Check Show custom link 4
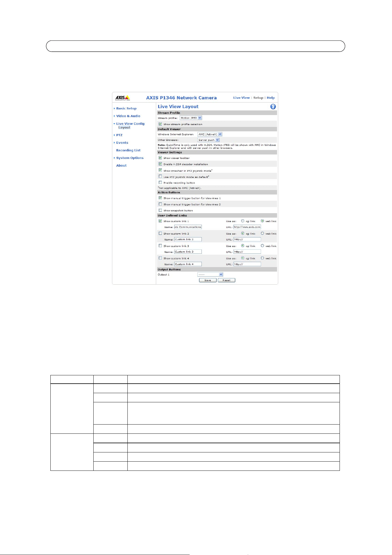The width and height of the screenshot is (392, 555). pyautogui.click(x=160, y=258)
